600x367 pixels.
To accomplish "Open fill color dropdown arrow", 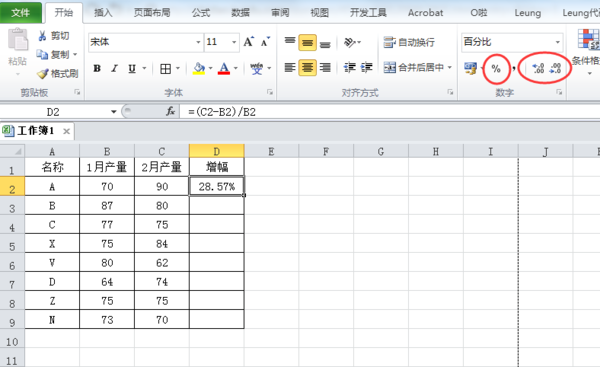I will pyautogui.click(x=210, y=69).
